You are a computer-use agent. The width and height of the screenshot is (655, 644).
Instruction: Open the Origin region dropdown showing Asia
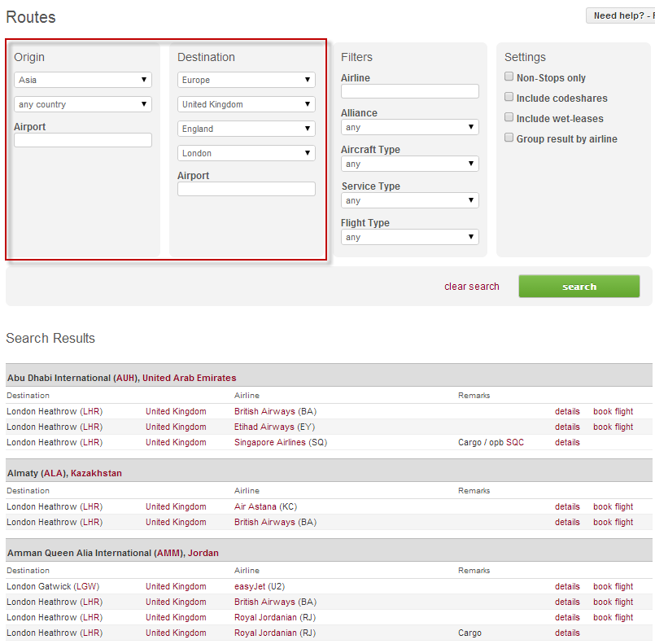pos(83,80)
